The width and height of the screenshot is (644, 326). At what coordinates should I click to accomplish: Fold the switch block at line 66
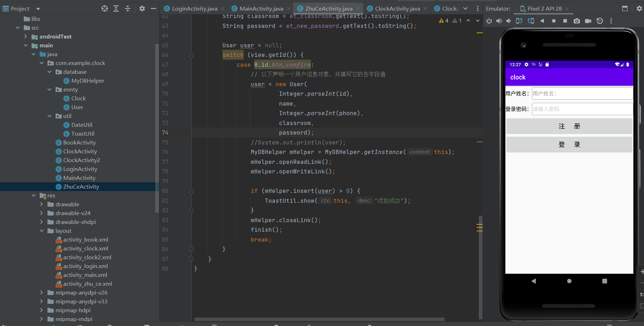(191, 55)
